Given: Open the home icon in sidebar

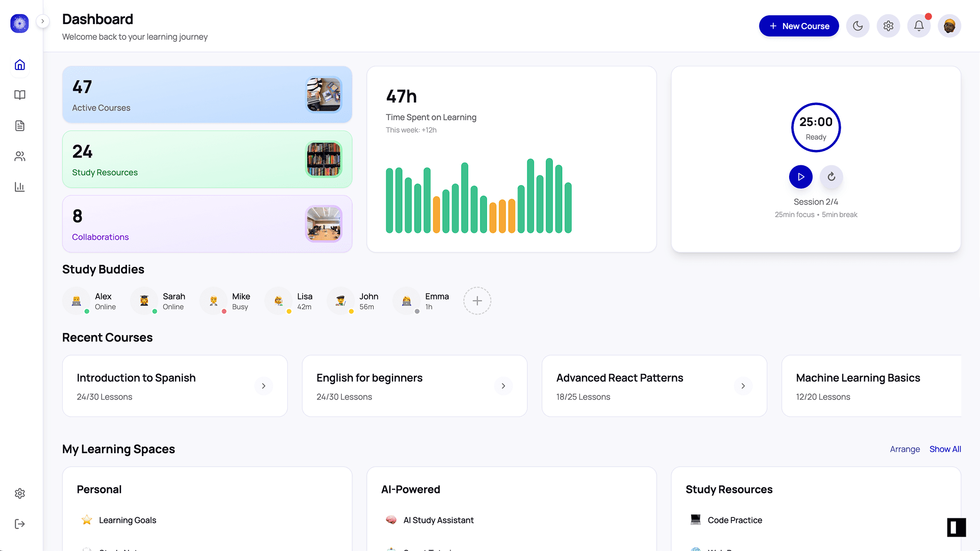Looking at the screenshot, I should 20,65.
